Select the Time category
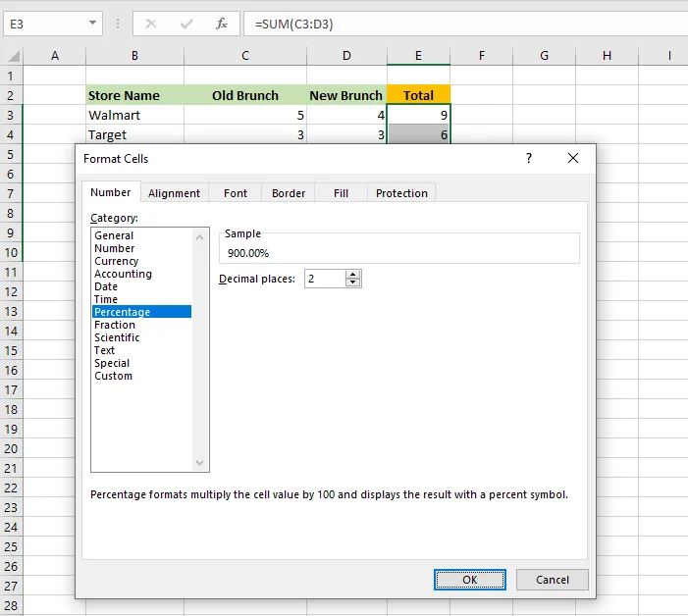This screenshot has width=688, height=616. pos(141,299)
